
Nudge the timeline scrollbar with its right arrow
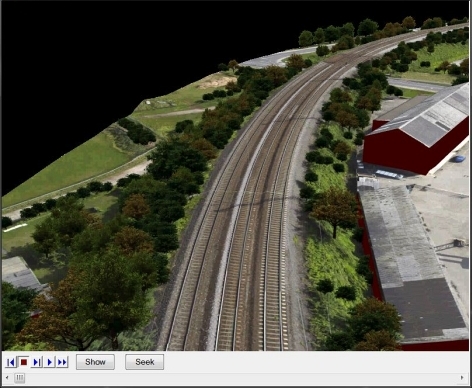pyautogui.click(x=462, y=378)
